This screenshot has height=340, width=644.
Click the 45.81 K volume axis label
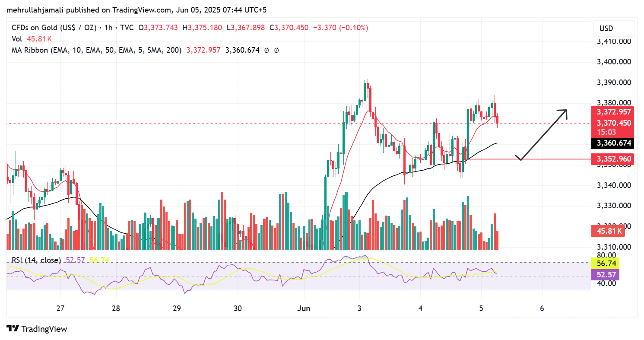609,231
